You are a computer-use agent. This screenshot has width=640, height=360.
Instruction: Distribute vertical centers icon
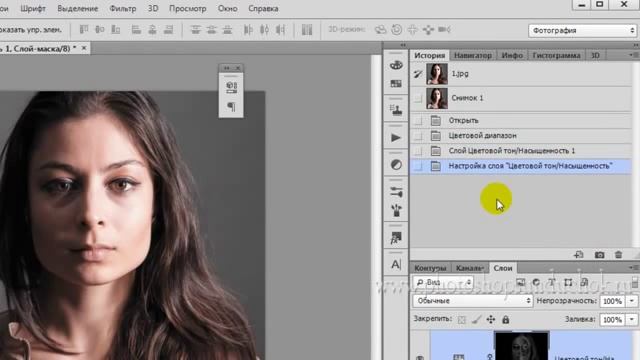(x=211, y=29)
